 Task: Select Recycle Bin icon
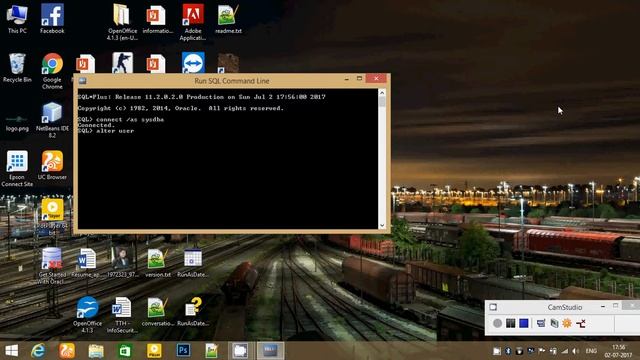click(17, 68)
